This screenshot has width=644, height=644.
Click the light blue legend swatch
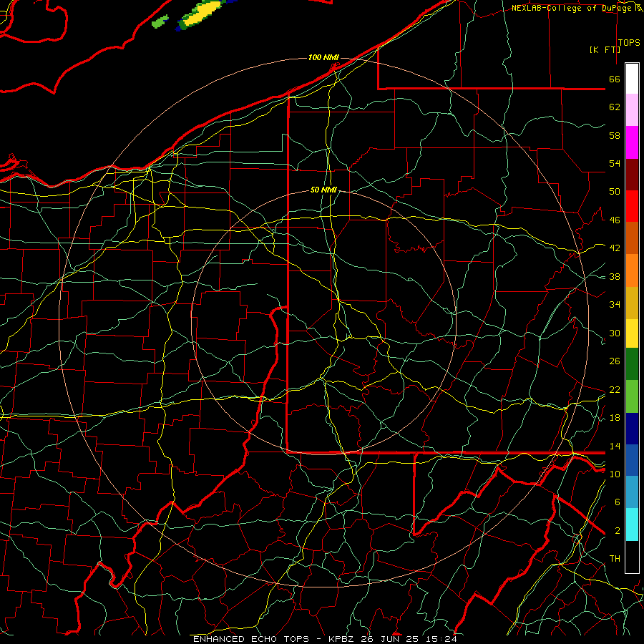click(632, 492)
